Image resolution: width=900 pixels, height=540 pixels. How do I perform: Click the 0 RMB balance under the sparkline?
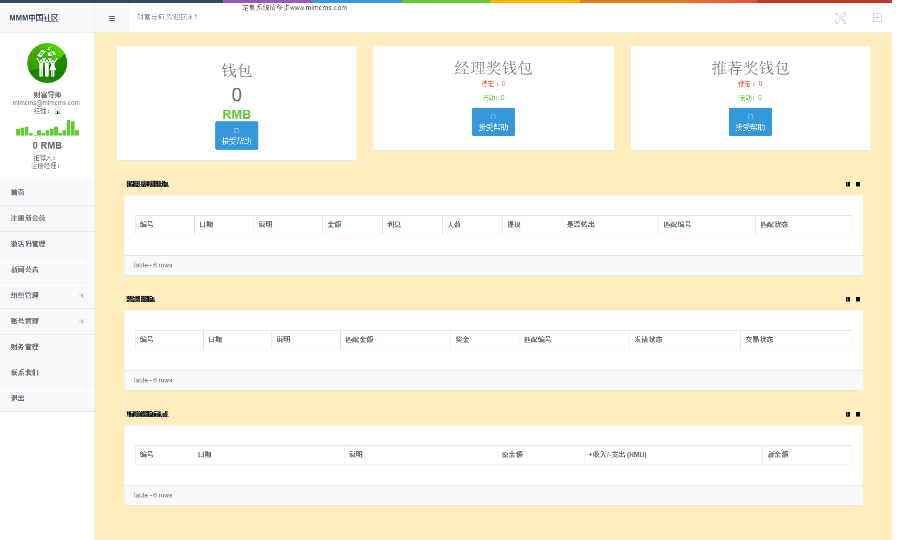pos(47,145)
